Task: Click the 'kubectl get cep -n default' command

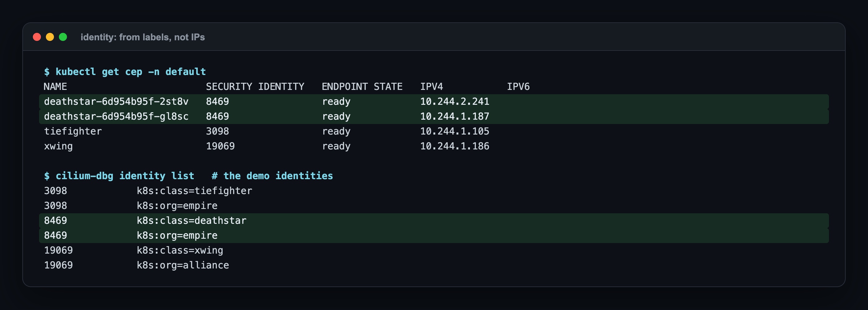Action: (131, 72)
